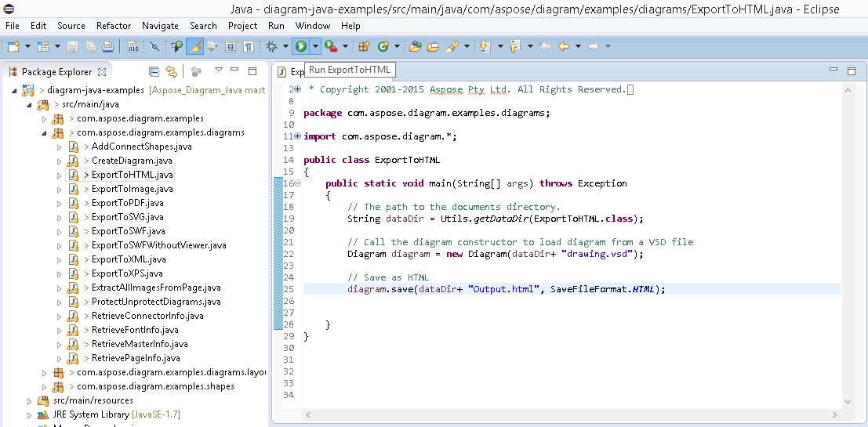
Task: Open the Window menu
Action: pos(313,25)
